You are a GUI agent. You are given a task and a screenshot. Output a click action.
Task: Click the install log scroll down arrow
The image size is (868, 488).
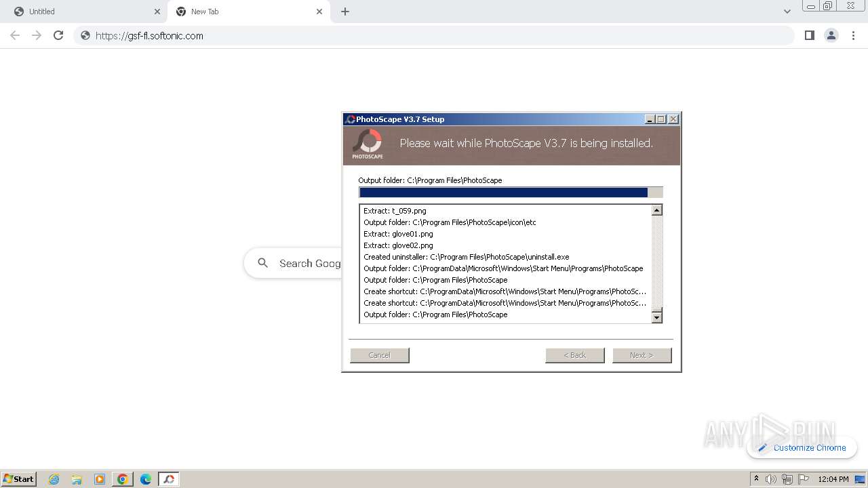[x=656, y=317]
